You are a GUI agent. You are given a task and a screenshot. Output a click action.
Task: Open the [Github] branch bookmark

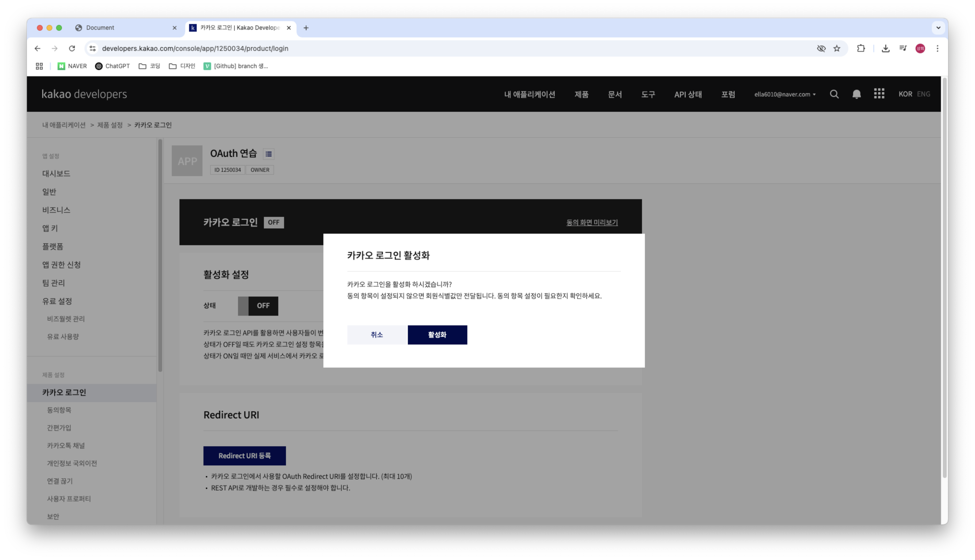click(x=236, y=66)
